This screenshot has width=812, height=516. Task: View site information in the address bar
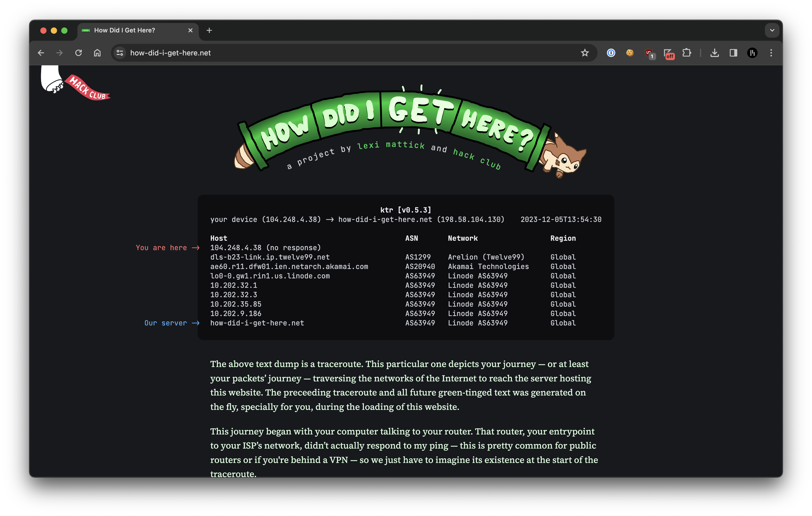click(x=120, y=53)
